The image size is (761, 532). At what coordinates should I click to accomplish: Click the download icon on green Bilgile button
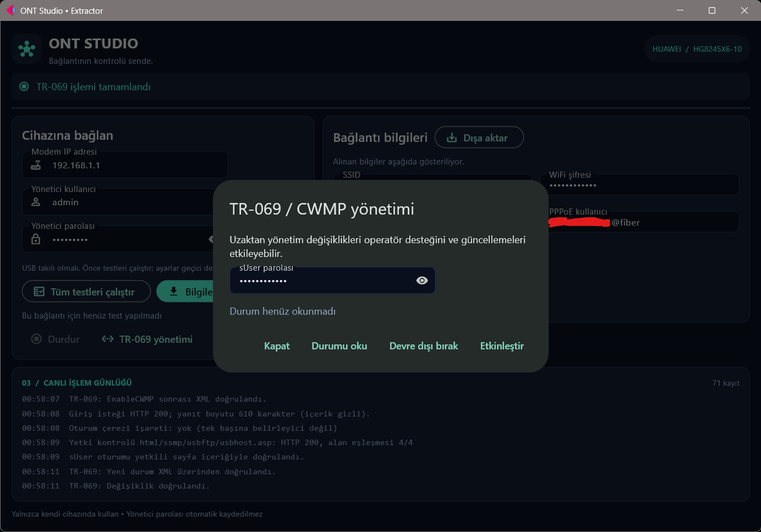click(173, 292)
